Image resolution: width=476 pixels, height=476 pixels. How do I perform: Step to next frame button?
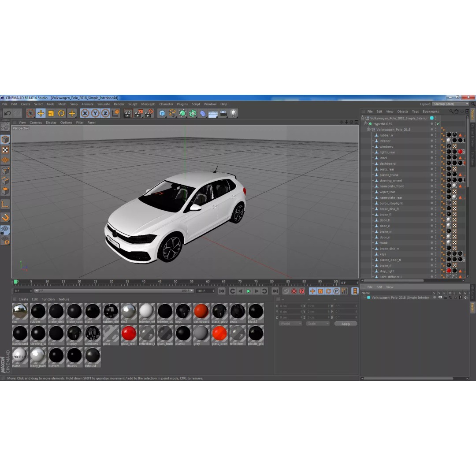[256, 291]
